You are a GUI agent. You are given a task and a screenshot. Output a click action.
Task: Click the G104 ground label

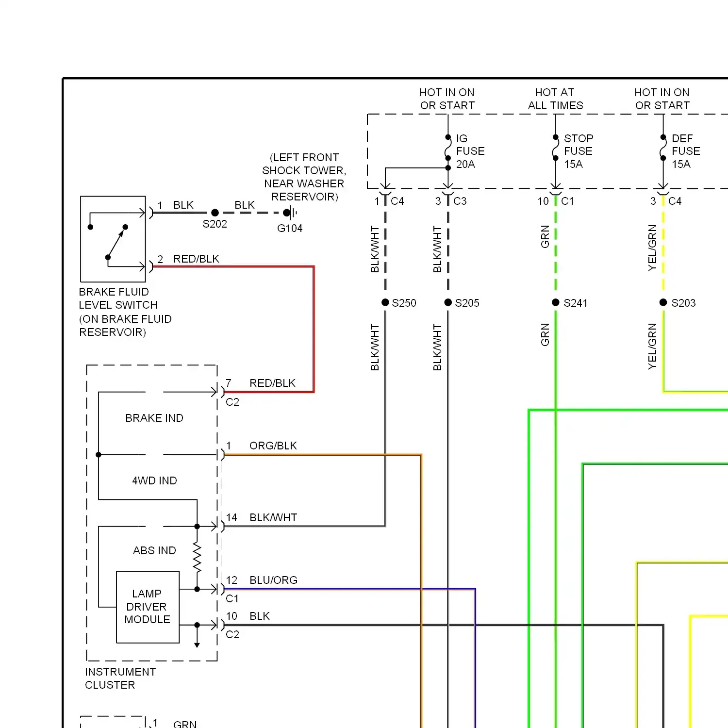(290, 228)
